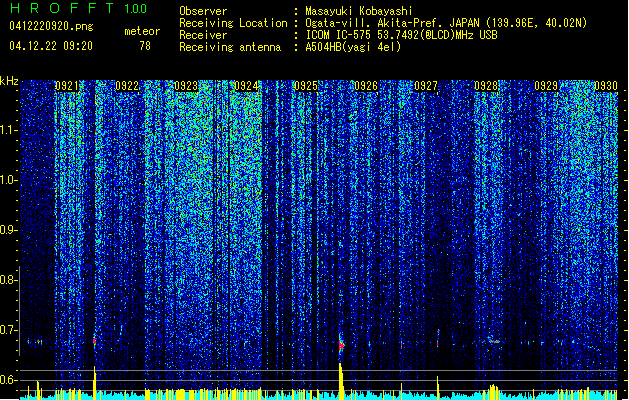Viewport: 629px width, 400px height.
Task: Click the 0927 time marker
Action: click(x=426, y=86)
